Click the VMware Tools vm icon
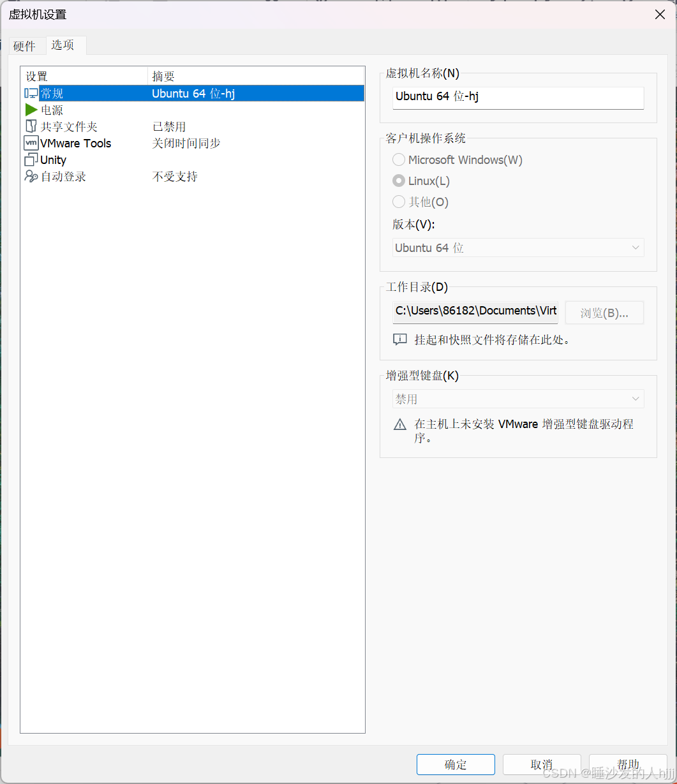This screenshot has height=784, width=677. (x=31, y=144)
